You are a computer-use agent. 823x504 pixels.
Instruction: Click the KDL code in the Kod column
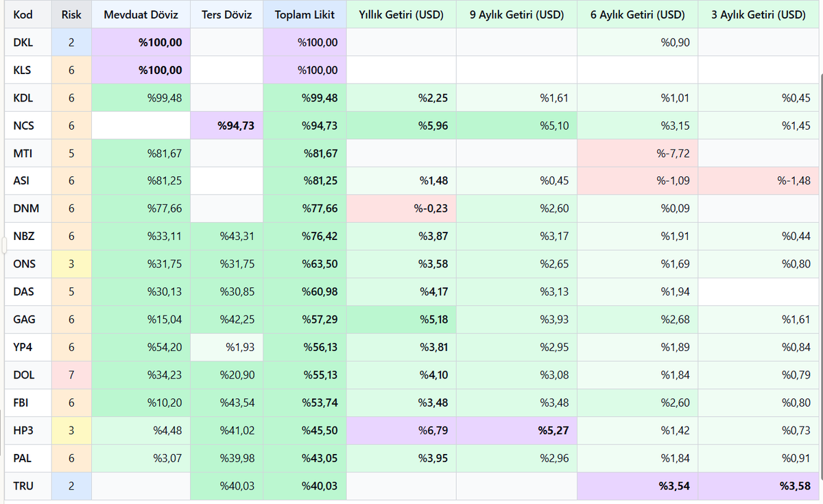(x=27, y=98)
